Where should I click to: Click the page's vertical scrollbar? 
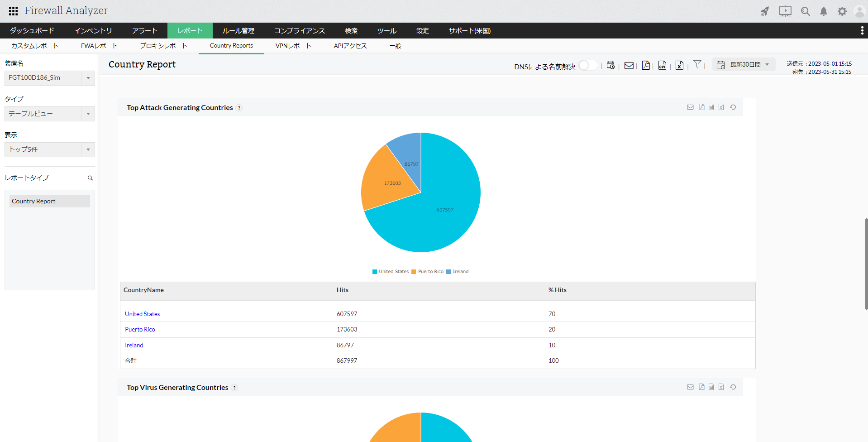(866, 264)
